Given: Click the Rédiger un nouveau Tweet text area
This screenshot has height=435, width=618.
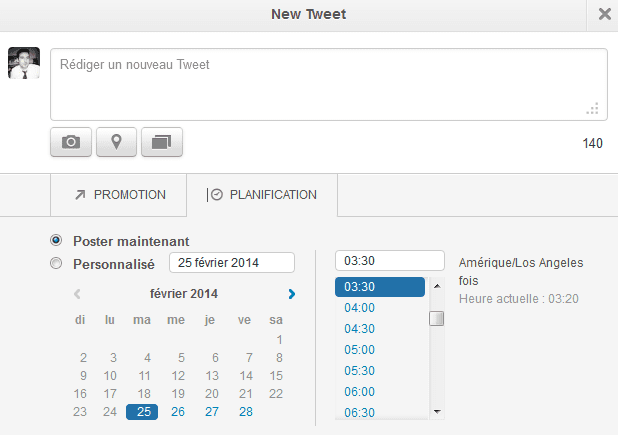Looking at the screenshot, I should coord(329,84).
